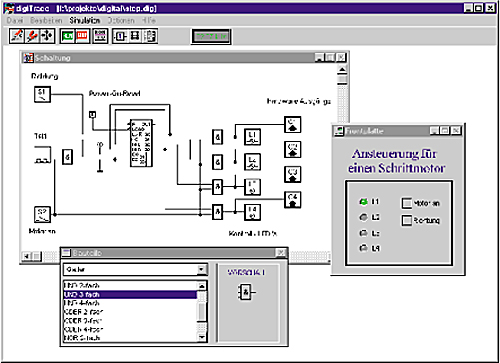Click the red pliers cut-wire tool

(x=32, y=36)
